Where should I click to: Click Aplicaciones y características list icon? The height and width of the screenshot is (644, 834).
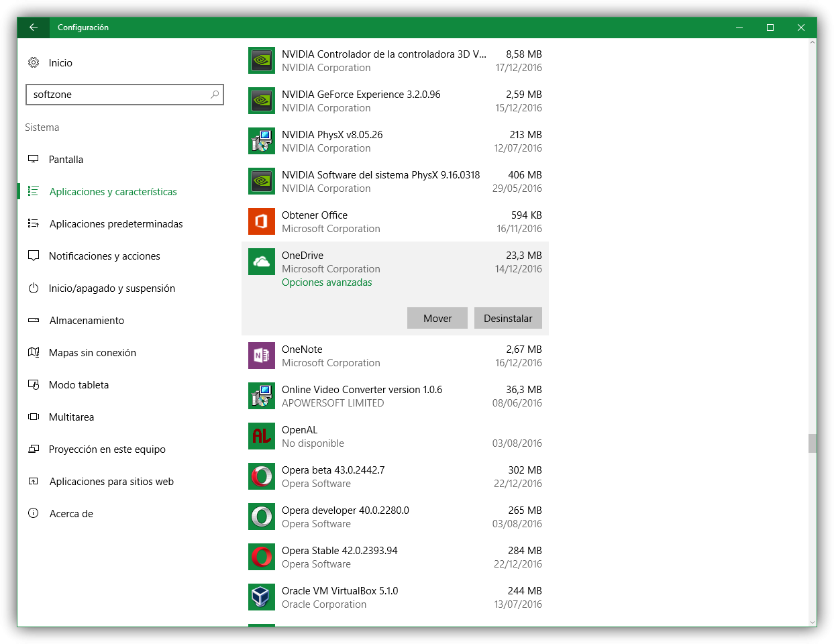coord(34,191)
